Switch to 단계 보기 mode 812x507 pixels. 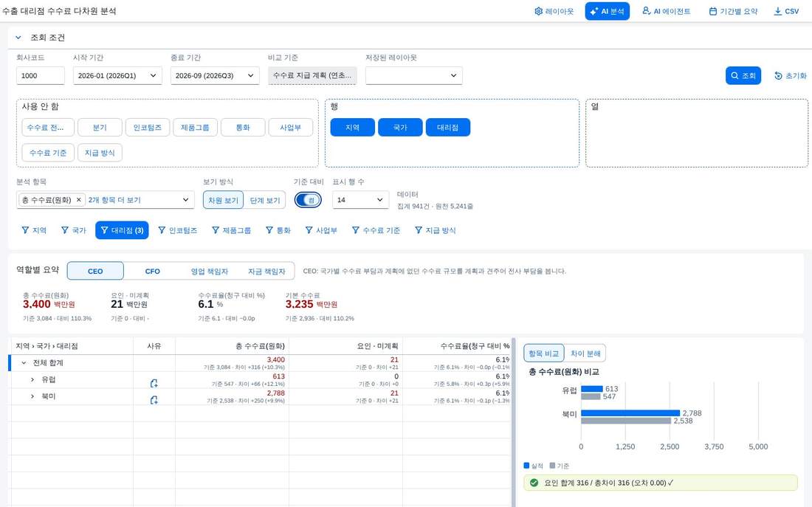[264, 200]
